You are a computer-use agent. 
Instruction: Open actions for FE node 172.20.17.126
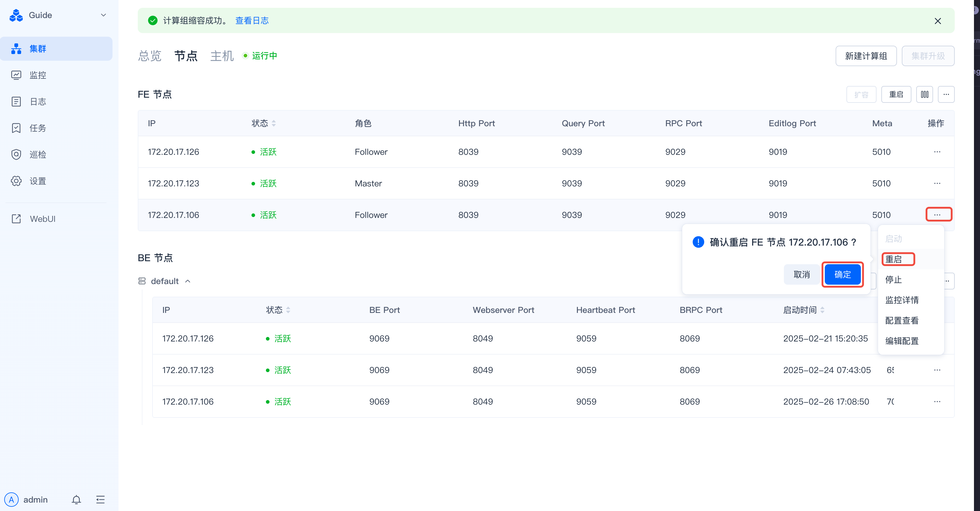[x=937, y=152]
